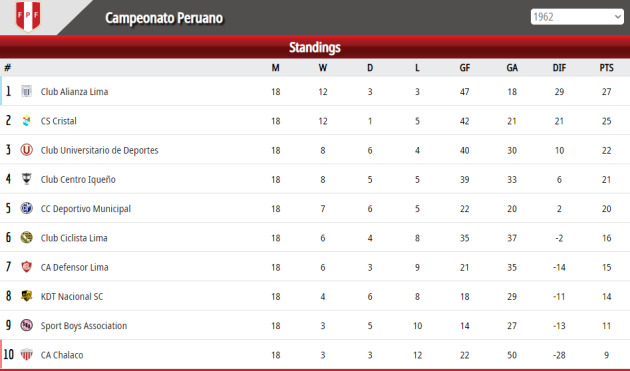Click the Deportivo Municipal crest icon
Viewport: 630px width, 371px height.
click(27, 208)
